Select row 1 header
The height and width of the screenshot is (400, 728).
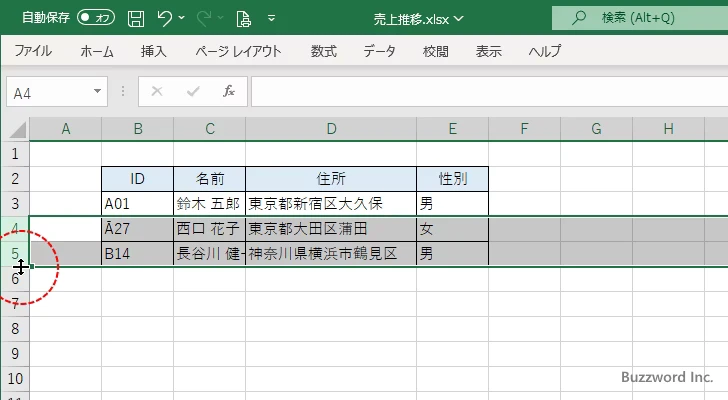15,154
